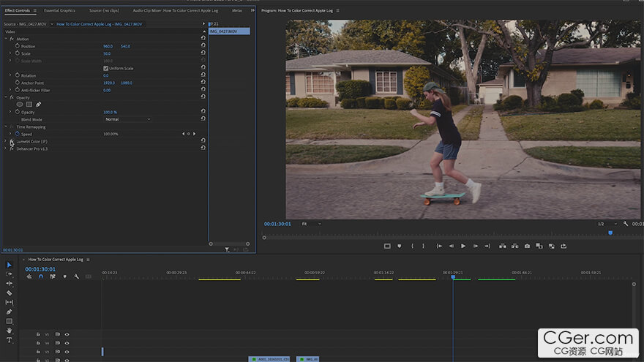Toggle lock on V5 track
This screenshot has height=362, width=644.
(x=38, y=334)
